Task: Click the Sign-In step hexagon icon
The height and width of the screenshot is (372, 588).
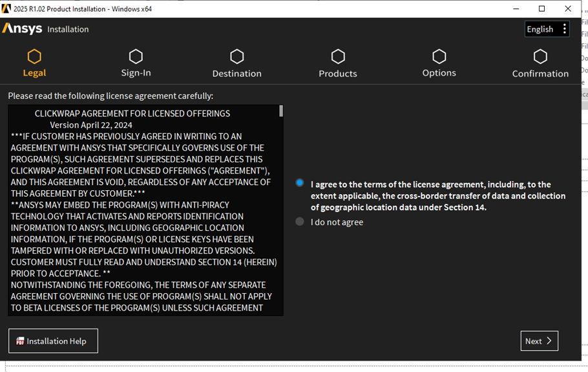Action: point(136,57)
